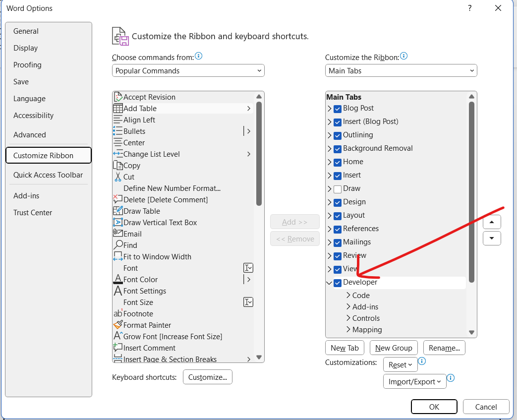The width and height of the screenshot is (517, 420).
Task: Click the Email command icon
Action: coord(118,234)
